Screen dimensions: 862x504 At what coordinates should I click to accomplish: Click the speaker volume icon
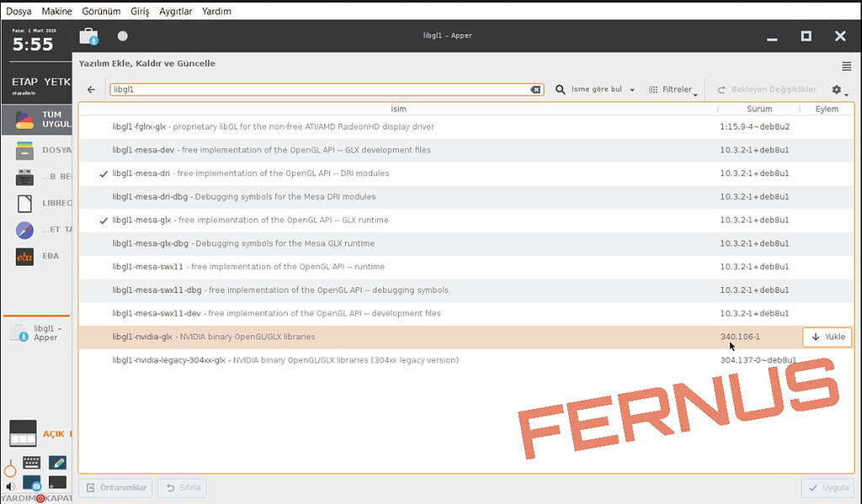point(10,485)
